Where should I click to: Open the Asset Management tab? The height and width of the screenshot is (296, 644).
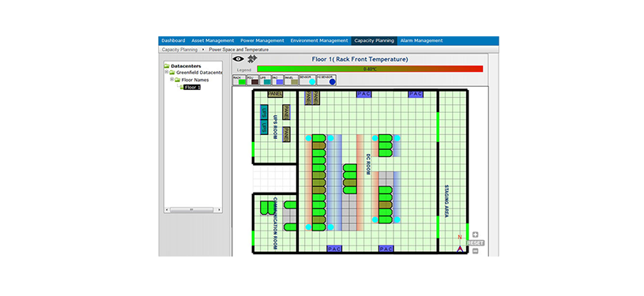213,40
